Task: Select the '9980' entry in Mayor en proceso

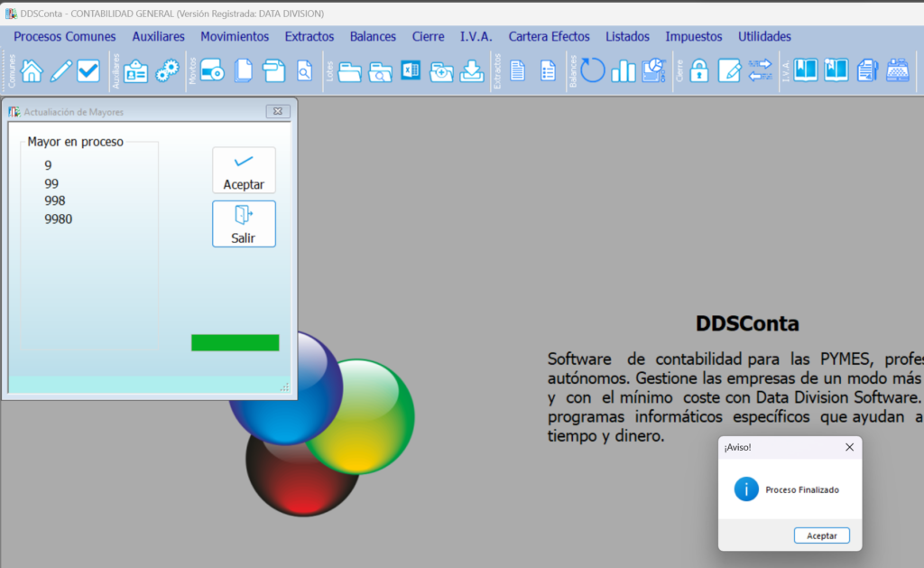Action: pos(59,219)
